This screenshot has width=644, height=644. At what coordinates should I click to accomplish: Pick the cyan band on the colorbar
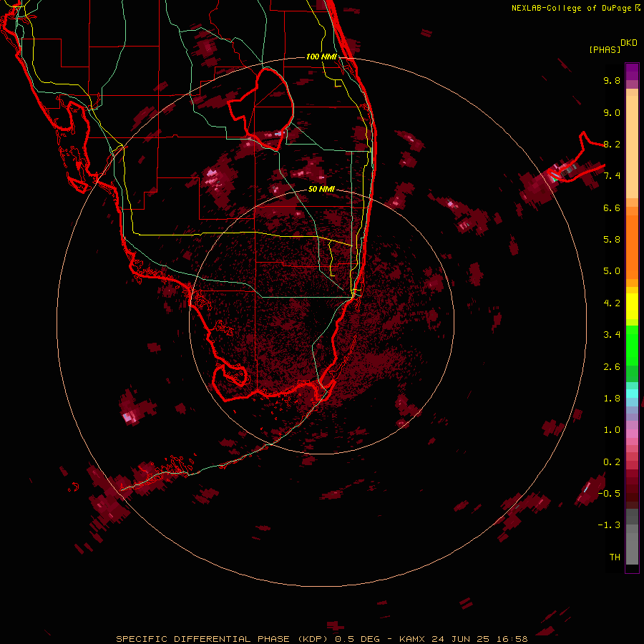click(632, 394)
